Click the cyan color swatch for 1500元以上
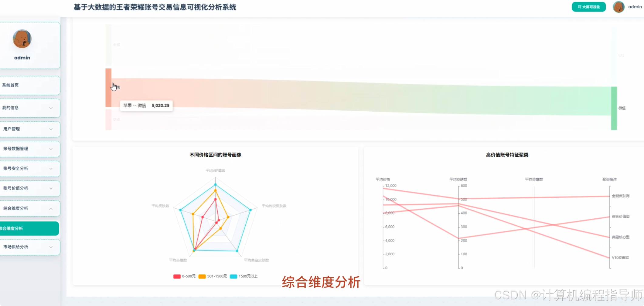The image size is (644, 306). [x=233, y=276]
